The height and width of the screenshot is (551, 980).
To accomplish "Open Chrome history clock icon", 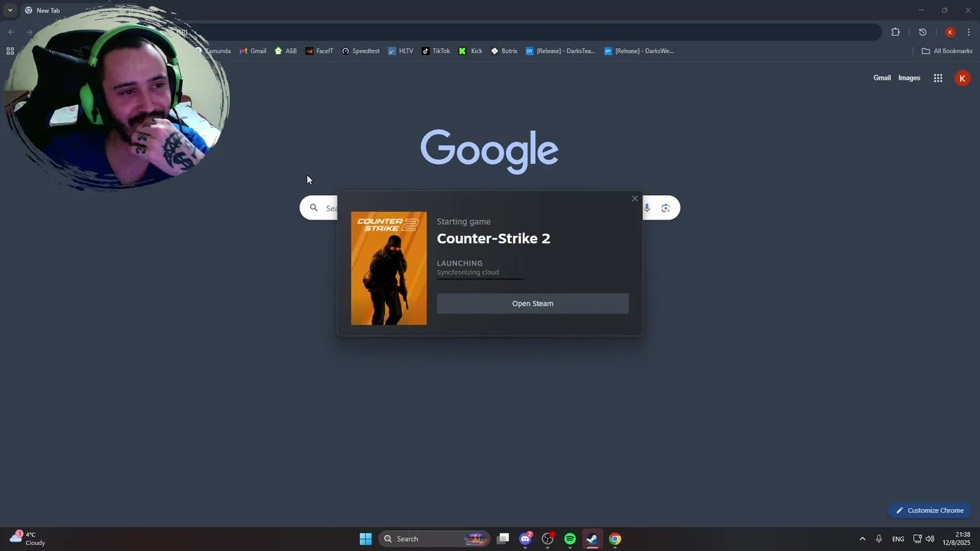I will coord(923,32).
